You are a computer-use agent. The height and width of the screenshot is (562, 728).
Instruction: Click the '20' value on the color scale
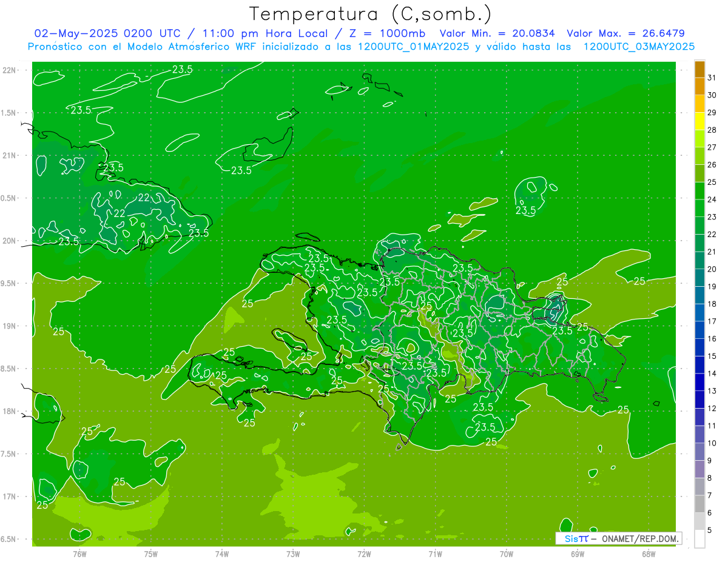tap(712, 269)
